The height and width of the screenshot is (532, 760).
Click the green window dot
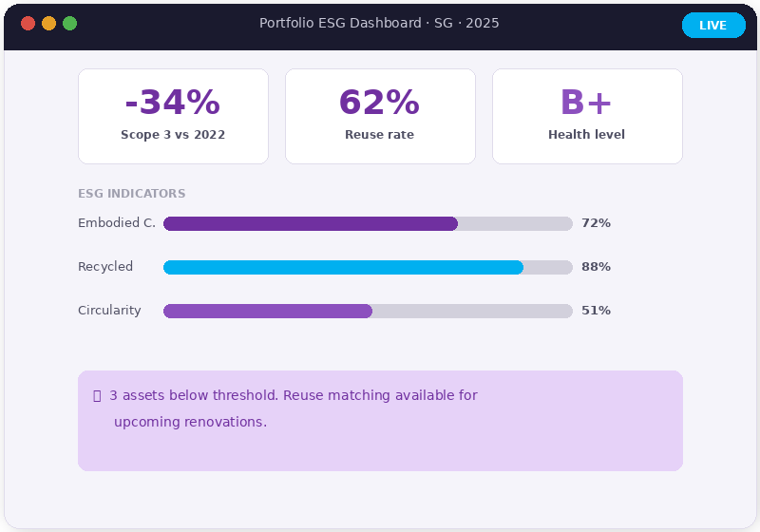[x=69, y=24]
